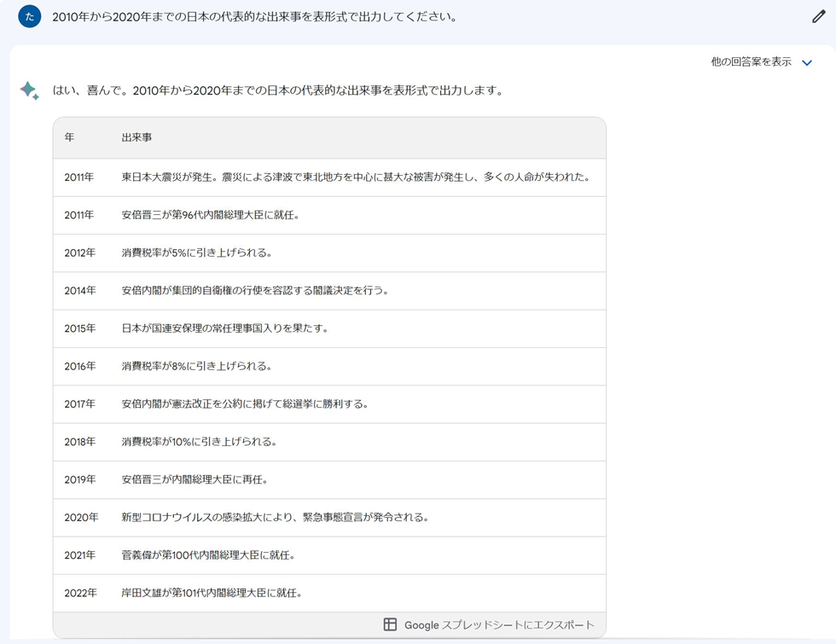Select 消費税率が8%に引き上げられる text

pos(197,366)
